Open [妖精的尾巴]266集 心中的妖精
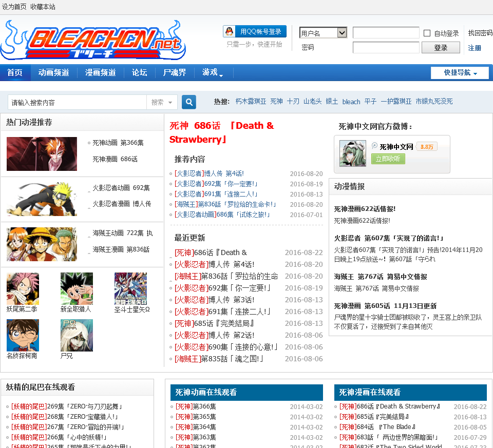 [x=60, y=437]
